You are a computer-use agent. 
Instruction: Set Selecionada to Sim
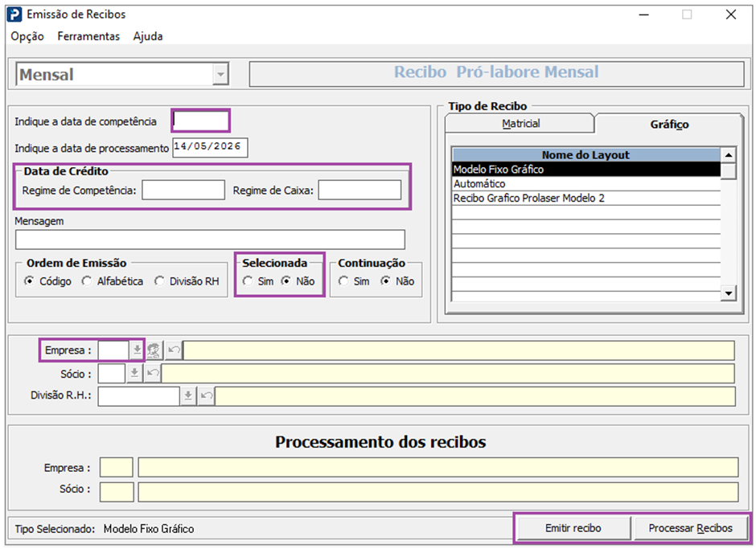pyautogui.click(x=258, y=281)
